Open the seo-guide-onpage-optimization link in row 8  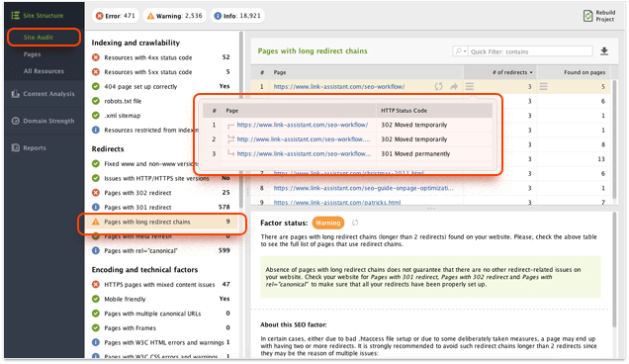363,188
